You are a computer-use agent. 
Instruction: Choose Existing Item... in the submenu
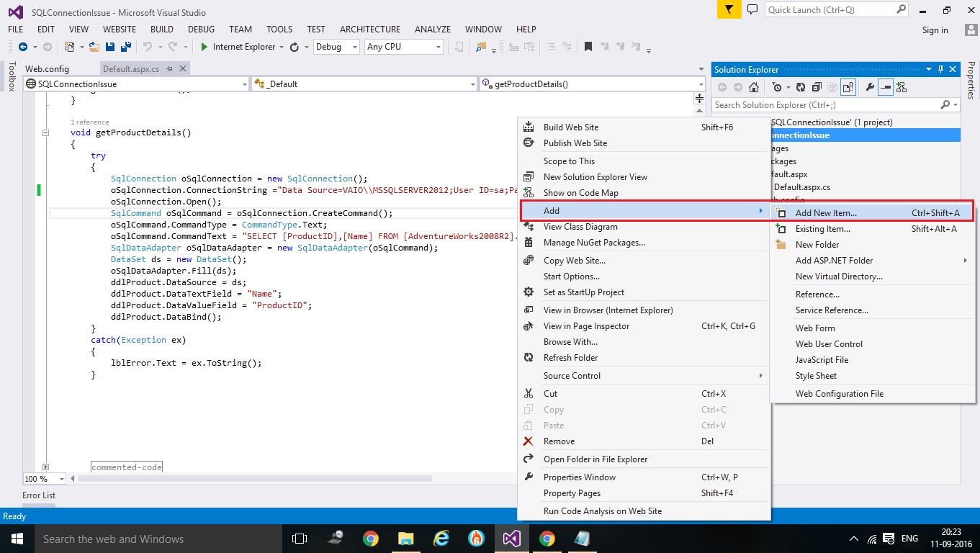click(x=872, y=229)
